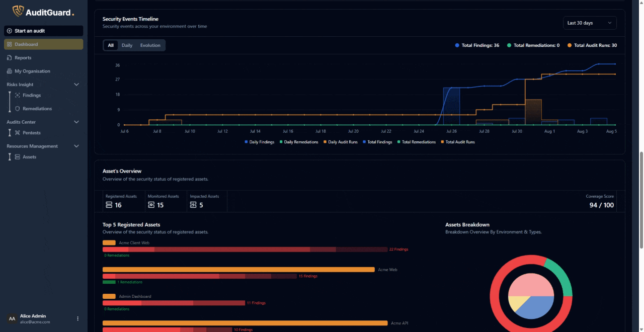
Task: Click the 'Top 5 Registered Assets' heading
Action: point(131,225)
